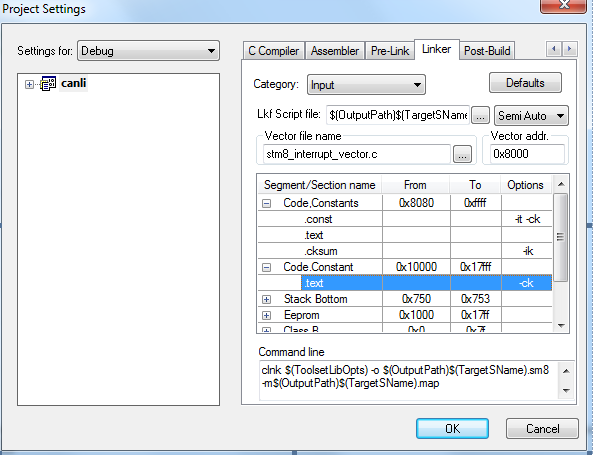This screenshot has height=455, width=598.
Task: Click the 0x17fff To cell
Action: click(x=475, y=267)
